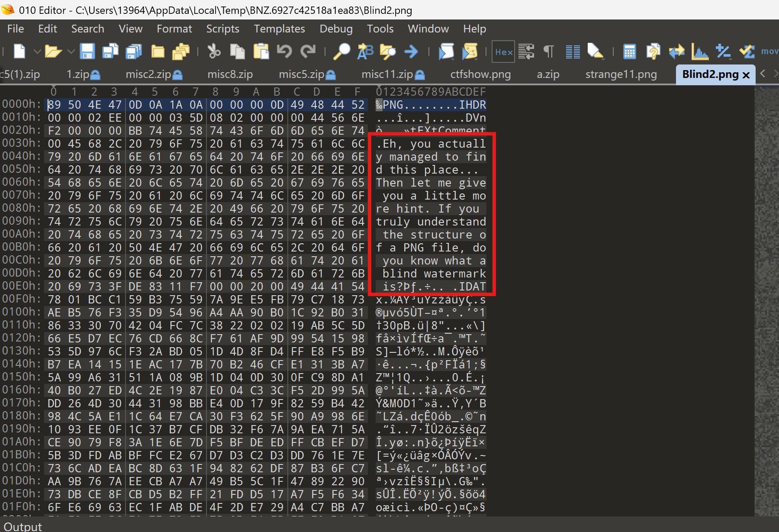Click the Save All icon
Screen dimensions: 779x532
point(134,52)
